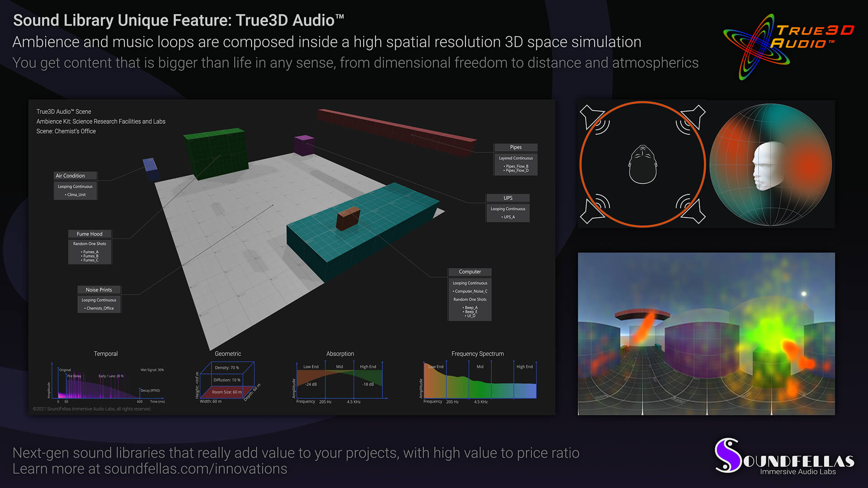
Task: Open the Pipes label
Action: tap(515, 147)
